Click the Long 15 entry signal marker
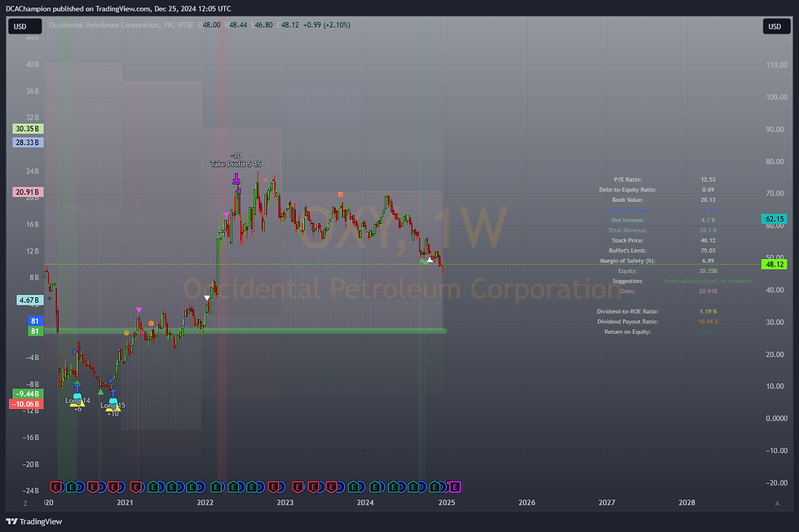The height and width of the screenshot is (532, 799). pos(113,405)
